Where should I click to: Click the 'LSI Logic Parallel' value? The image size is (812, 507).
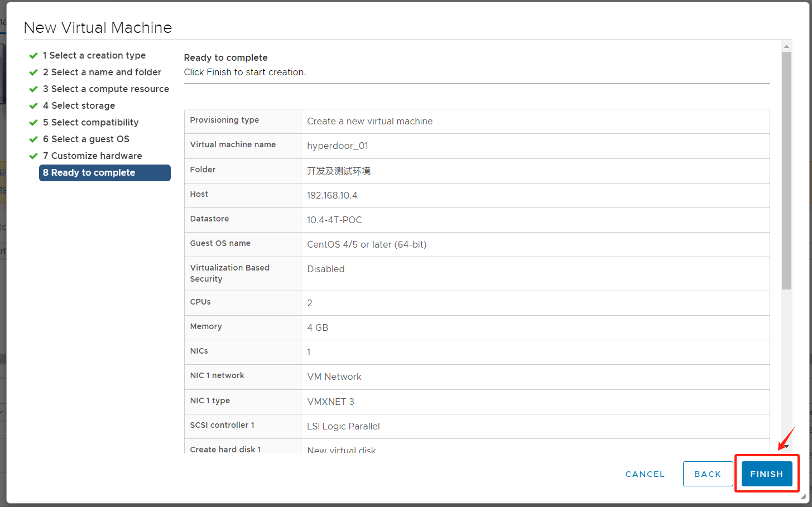(x=343, y=426)
